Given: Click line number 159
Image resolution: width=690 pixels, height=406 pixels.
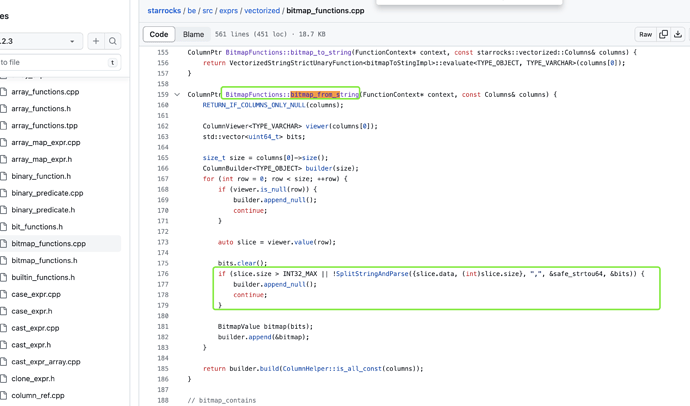Looking at the screenshot, I should coord(163,95).
